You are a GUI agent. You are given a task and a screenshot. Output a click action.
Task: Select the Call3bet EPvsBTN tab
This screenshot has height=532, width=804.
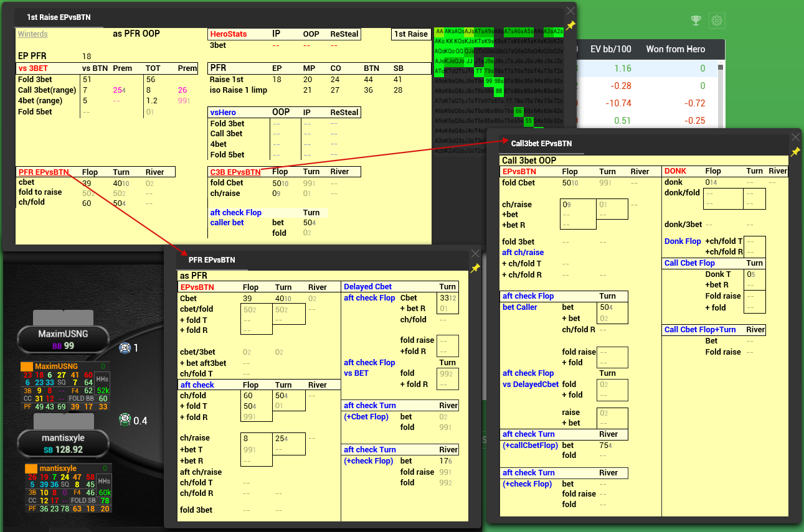coord(541,142)
